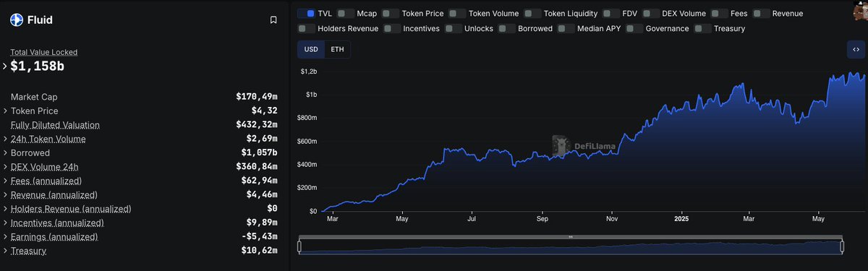The height and width of the screenshot is (271, 868).
Task: Click the $62,94m fees value
Action: tap(260, 181)
